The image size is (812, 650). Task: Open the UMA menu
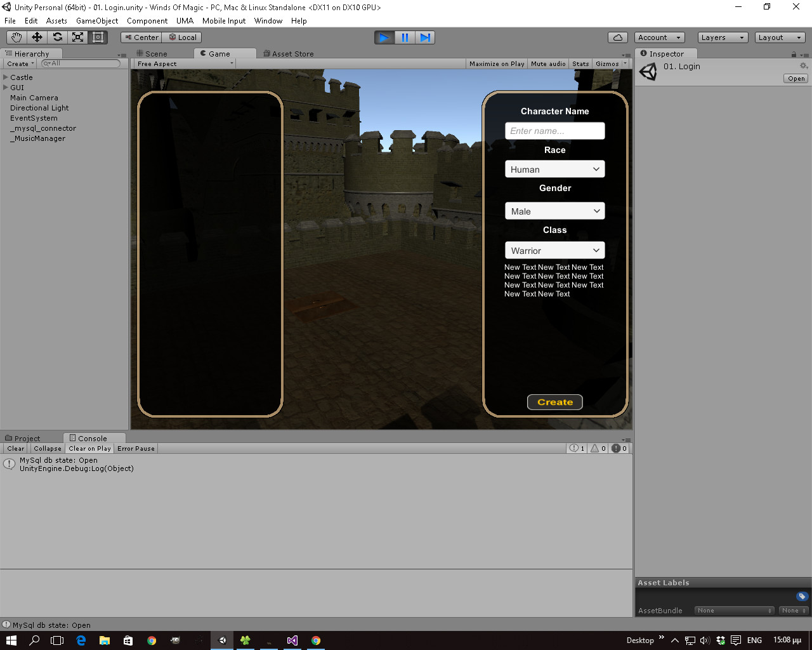click(185, 21)
